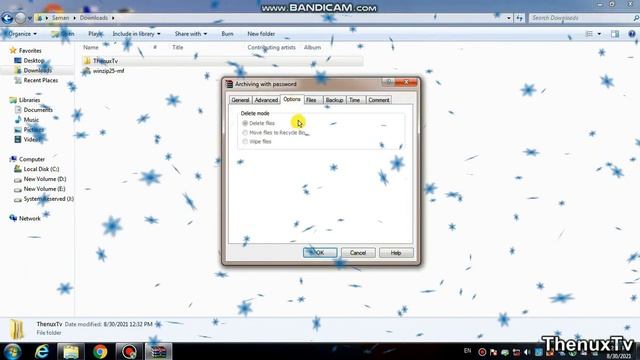Image resolution: width=640 pixels, height=360 pixels.
Task: Click the EN language indicator
Action: pos(468,351)
